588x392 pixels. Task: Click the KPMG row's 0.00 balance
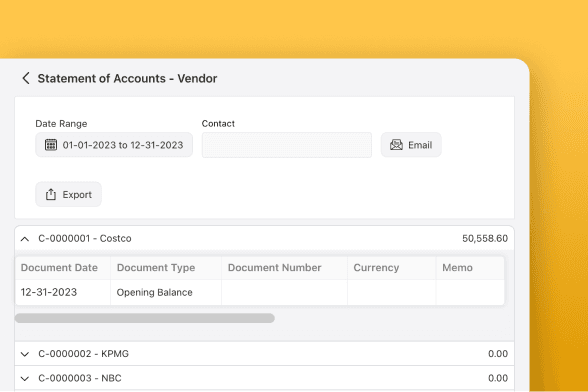coord(498,354)
